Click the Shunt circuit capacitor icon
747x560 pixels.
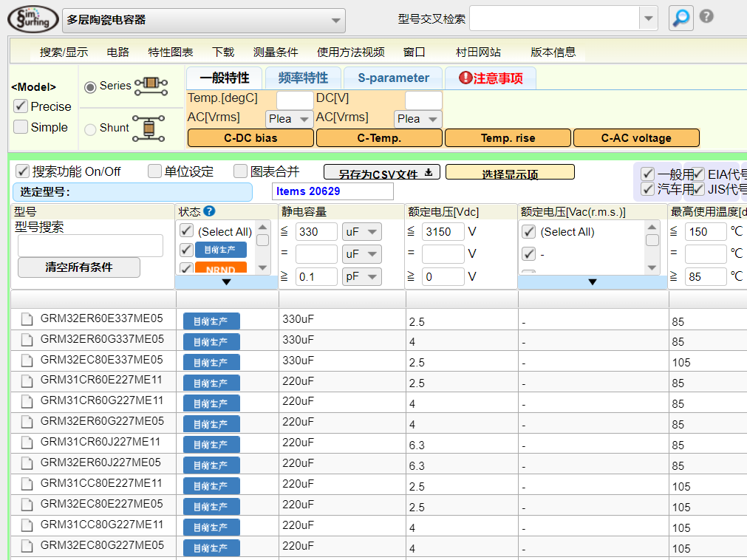click(150, 128)
